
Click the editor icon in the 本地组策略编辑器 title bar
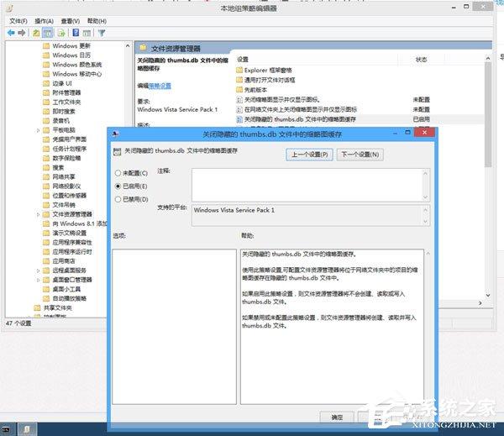pyautogui.click(x=9, y=8)
